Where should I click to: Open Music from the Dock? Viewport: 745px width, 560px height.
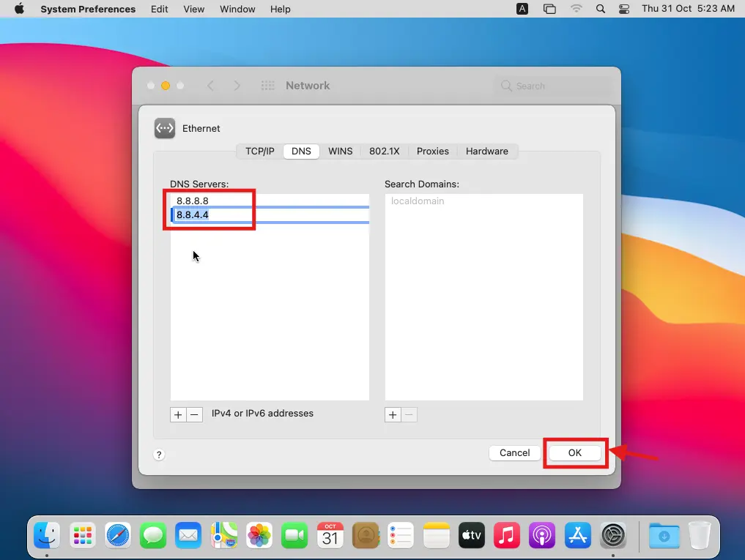coord(506,535)
